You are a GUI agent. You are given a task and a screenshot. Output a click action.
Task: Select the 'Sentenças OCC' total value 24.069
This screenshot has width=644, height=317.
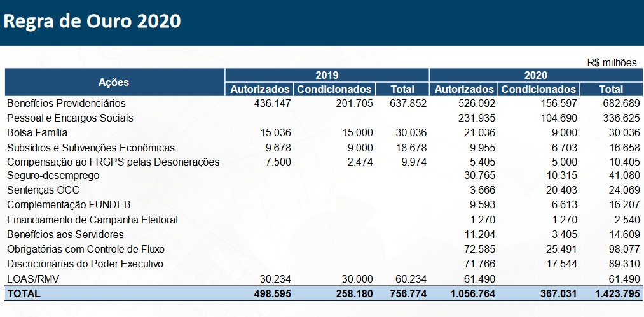[x=620, y=190]
